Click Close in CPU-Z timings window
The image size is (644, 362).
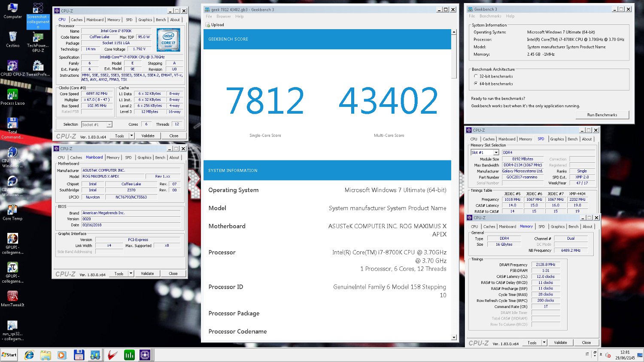pyautogui.click(x=586, y=343)
